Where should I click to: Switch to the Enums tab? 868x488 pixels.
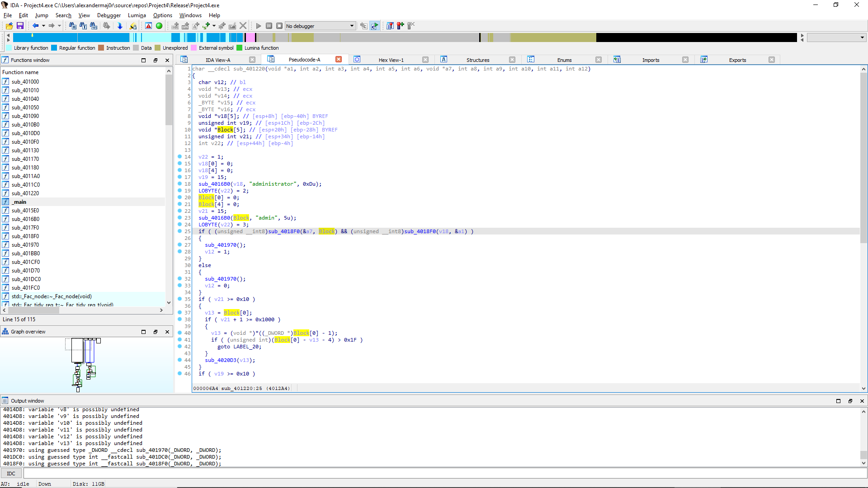pyautogui.click(x=564, y=60)
